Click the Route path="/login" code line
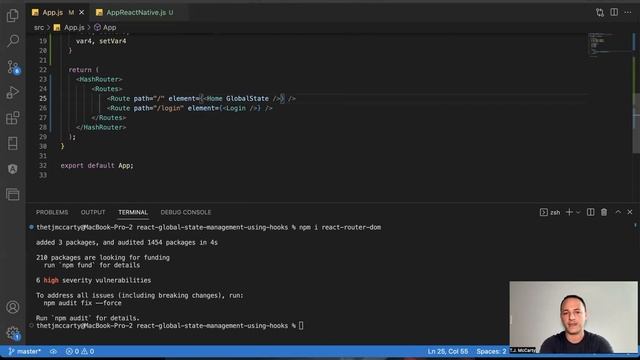640x360 pixels. click(x=189, y=108)
